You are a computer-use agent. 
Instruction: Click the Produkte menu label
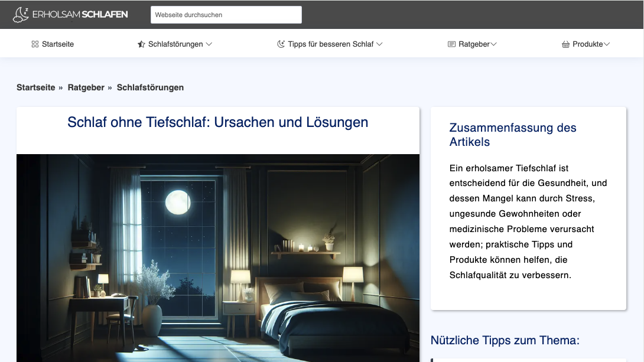[x=587, y=44]
